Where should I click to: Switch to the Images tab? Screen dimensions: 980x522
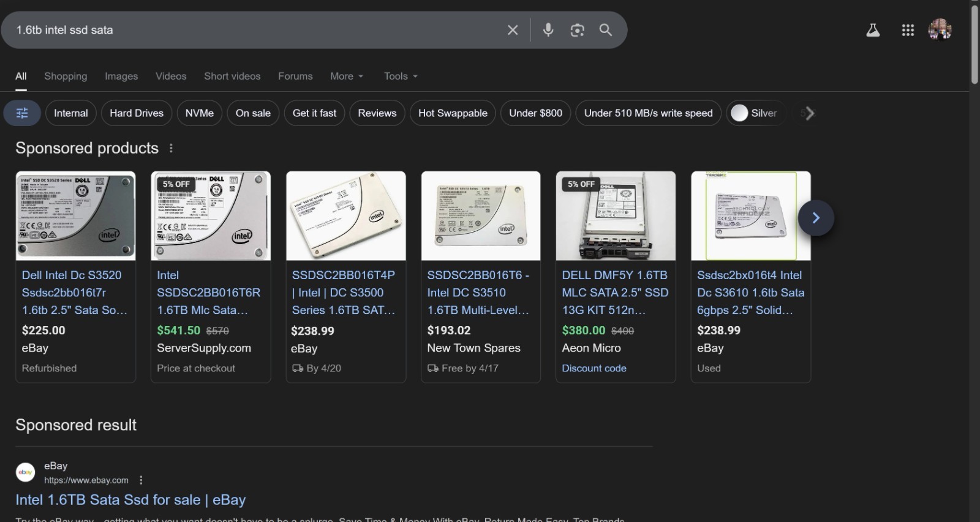[x=121, y=76]
